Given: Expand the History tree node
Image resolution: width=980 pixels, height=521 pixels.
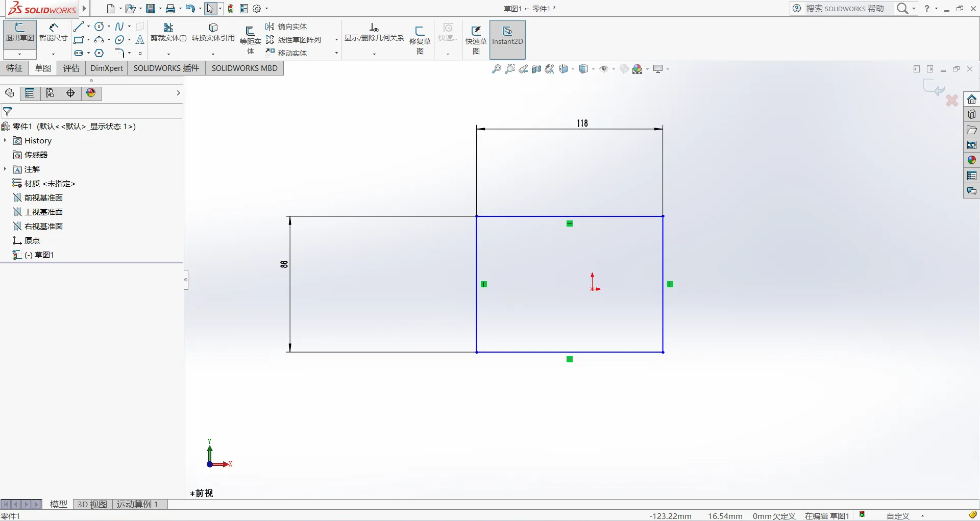Looking at the screenshot, I should [5, 140].
